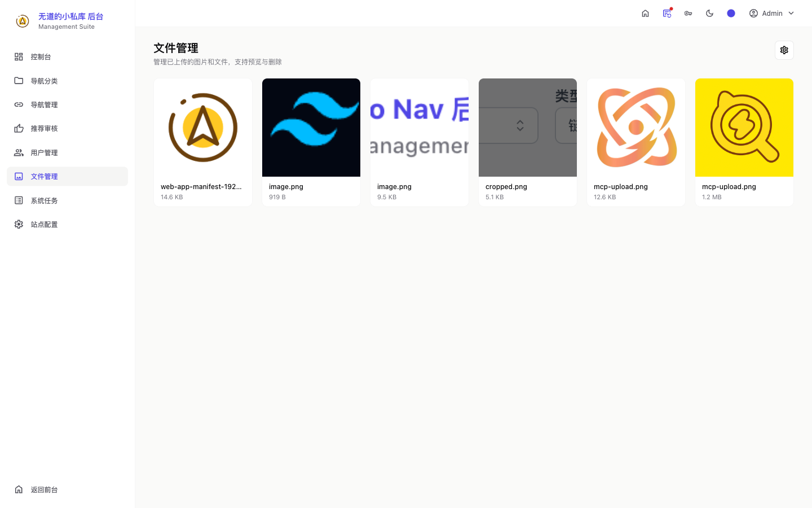
Task: Open 推荐审核 menu item
Action: coord(67,129)
